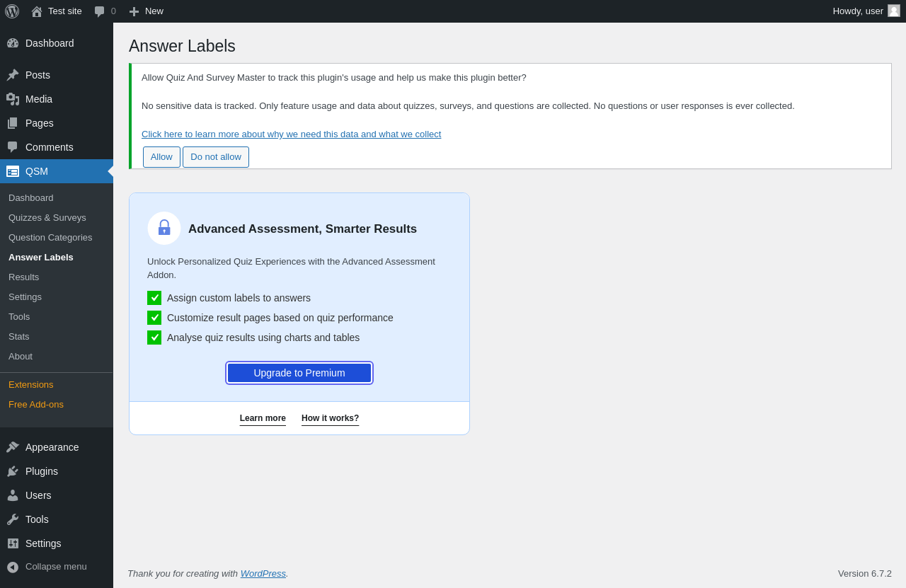906x588 pixels.
Task: Collapse the admin sidebar menu
Action: pos(57,567)
